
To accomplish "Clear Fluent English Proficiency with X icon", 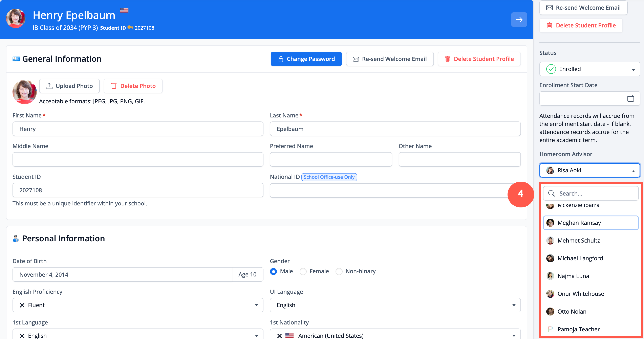I will [x=22, y=305].
